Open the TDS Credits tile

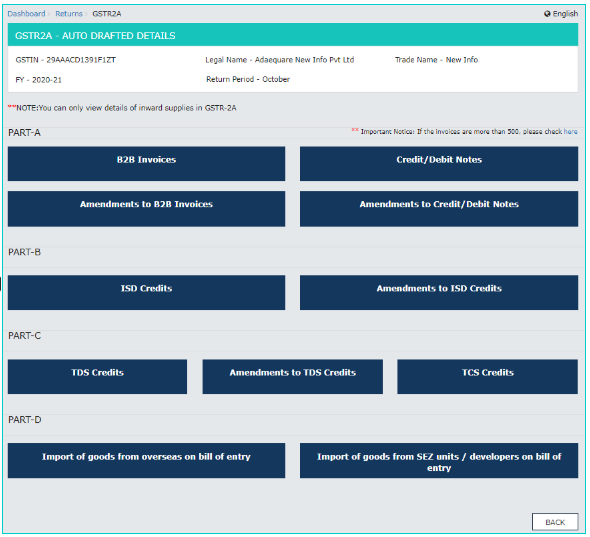97,377
